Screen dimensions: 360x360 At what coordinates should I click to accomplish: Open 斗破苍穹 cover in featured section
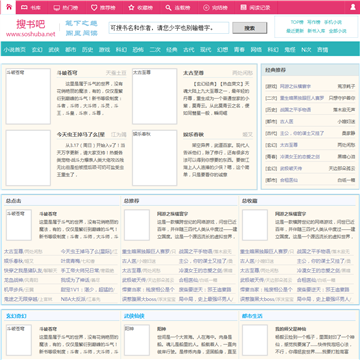coord(28,96)
